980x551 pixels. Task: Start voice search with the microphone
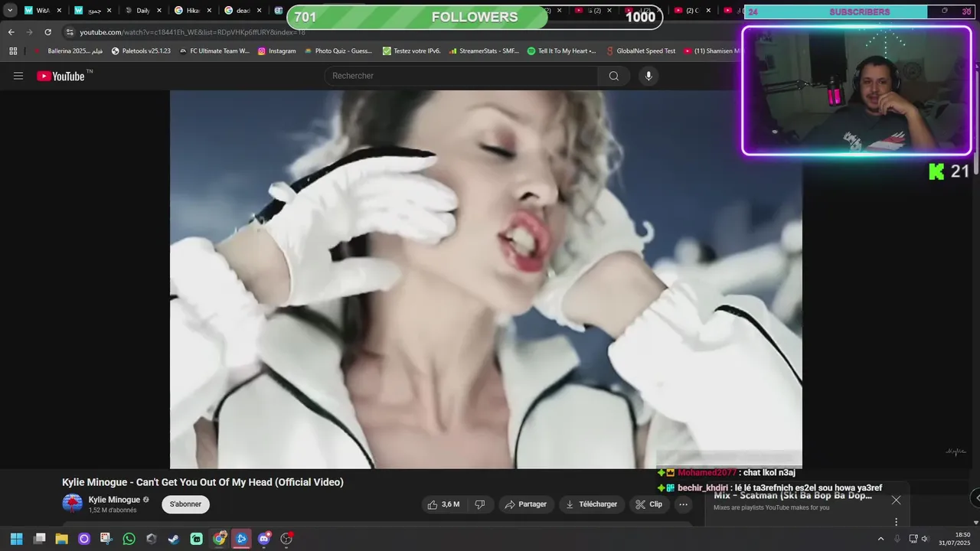coord(648,76)
